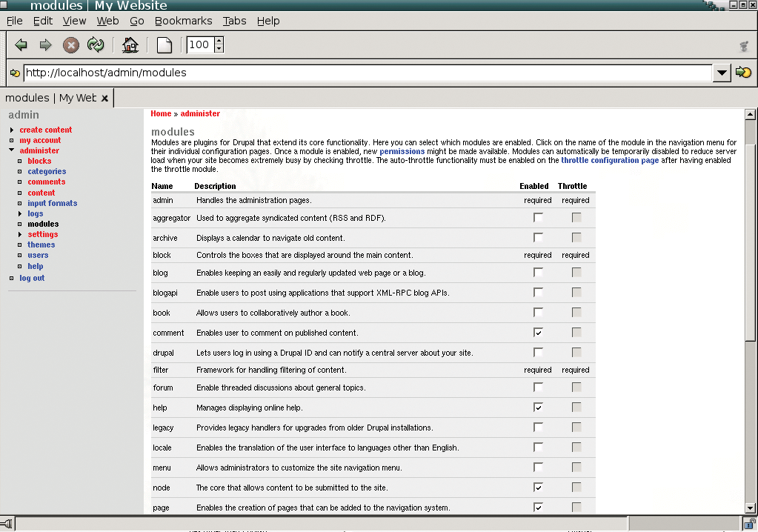Uncheck the page module Enabled checkbox
The height and width of the screenshot is (532, 758).
pos(538,507)
